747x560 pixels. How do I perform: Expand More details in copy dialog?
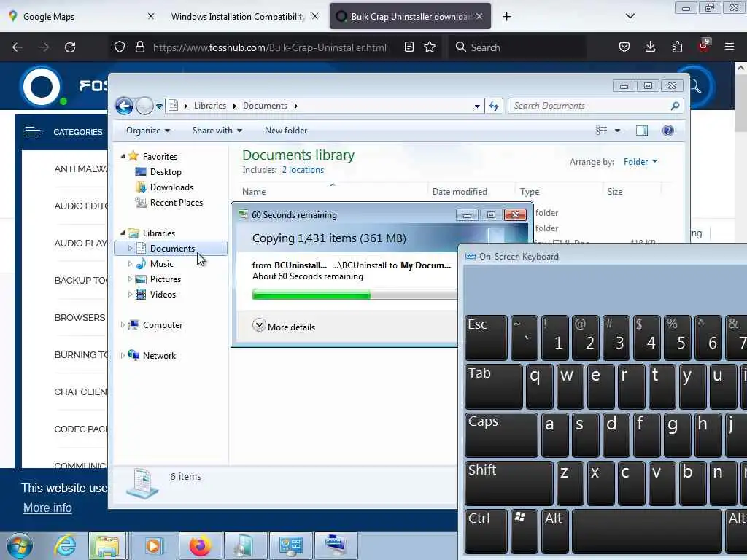click(x=285, y=327)
